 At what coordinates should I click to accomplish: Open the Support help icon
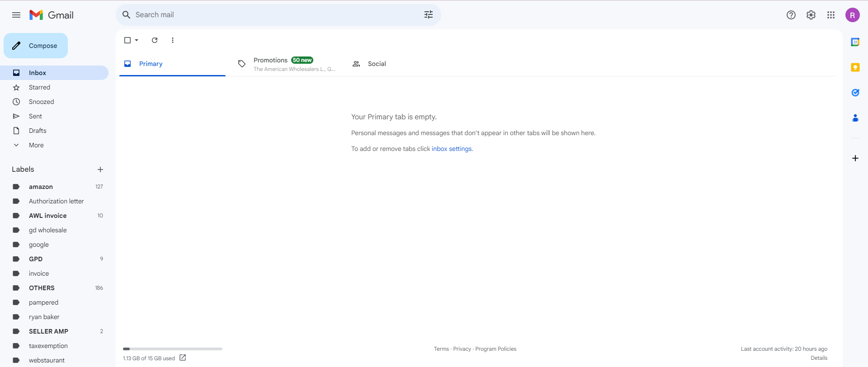tap(791, 15)
